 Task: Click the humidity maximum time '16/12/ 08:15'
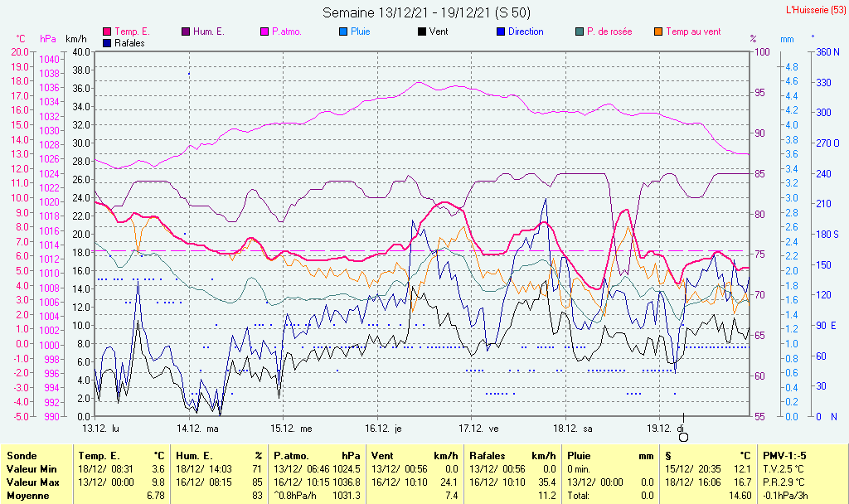(204, 482)
